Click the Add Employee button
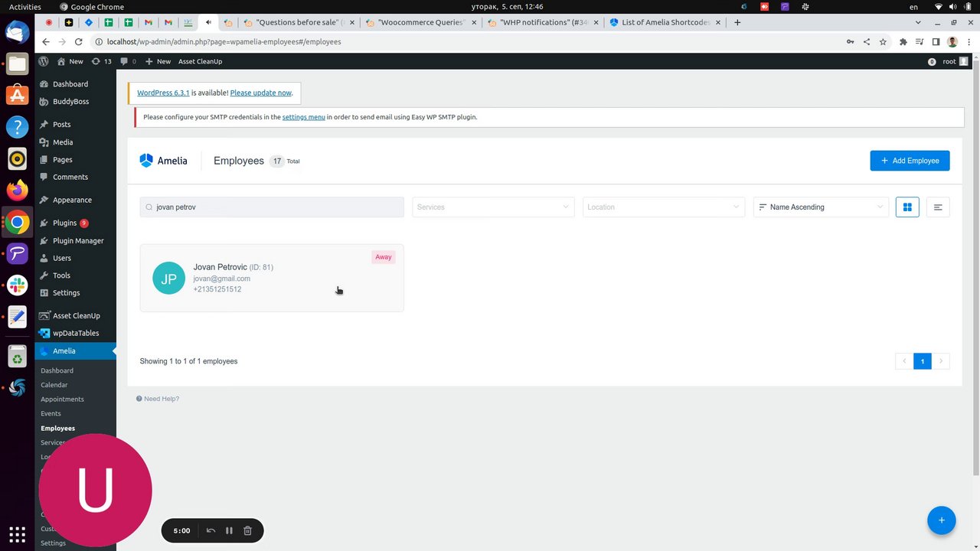This screenshot has height=551, width=980. [910, 161]
